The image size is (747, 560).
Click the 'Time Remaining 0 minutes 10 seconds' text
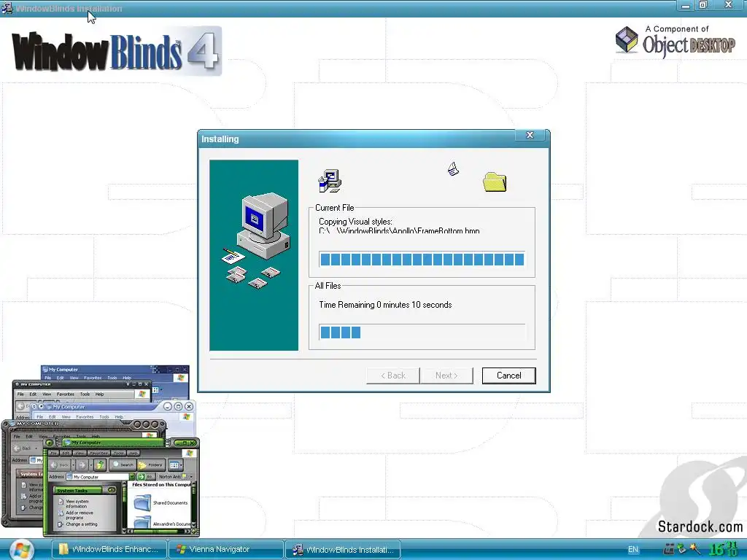tap(385, 305)
